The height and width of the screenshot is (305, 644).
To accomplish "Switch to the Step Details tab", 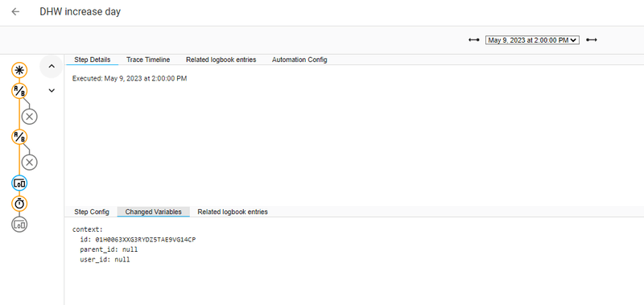I will [x=92, y=60].
